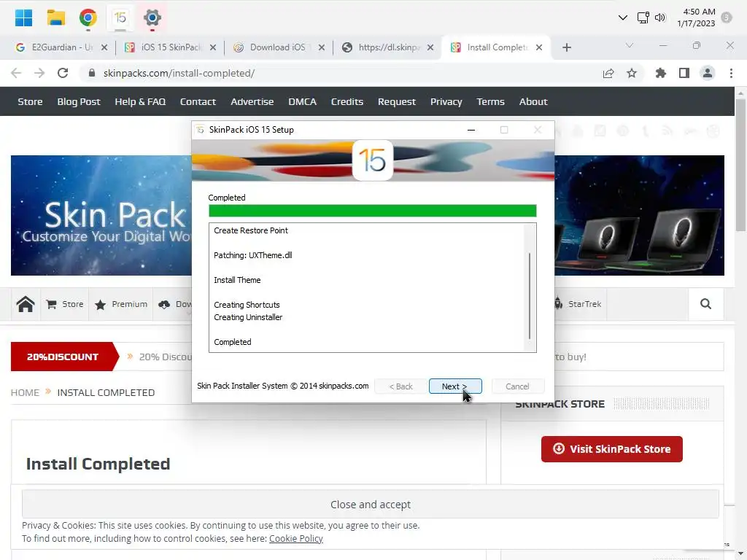The height and width of the screenshot is (560, 747).
Task: Click the Home house icon
Action: [26, 304]
